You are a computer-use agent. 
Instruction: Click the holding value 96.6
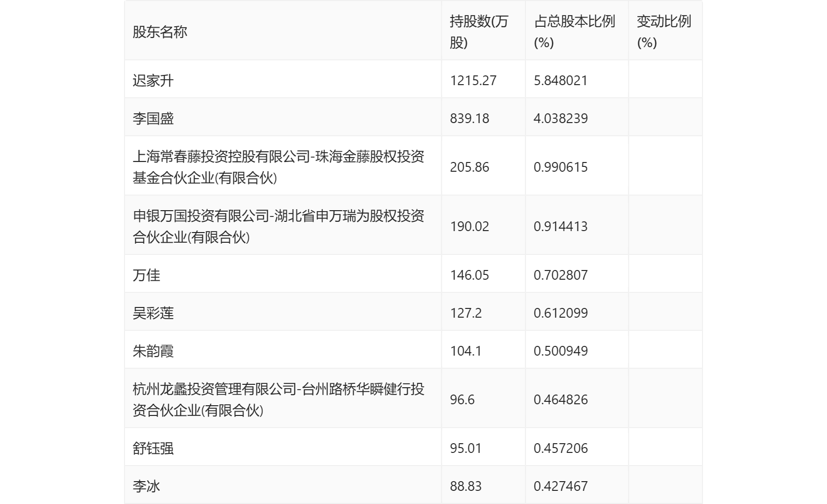(462, 399)
